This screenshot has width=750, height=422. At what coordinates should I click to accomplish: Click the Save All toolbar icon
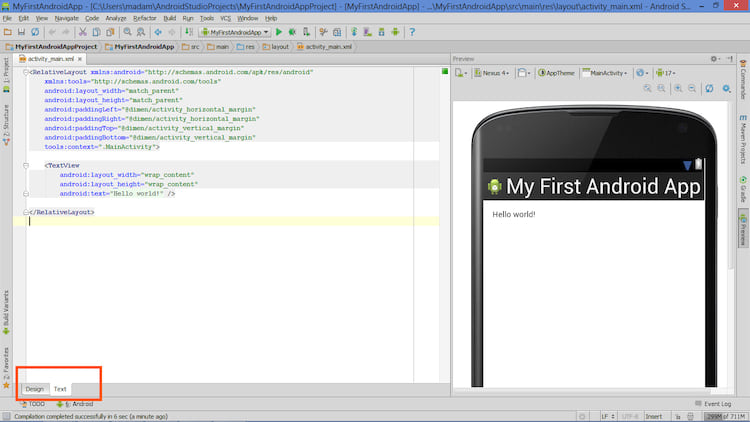click(21, 32)
